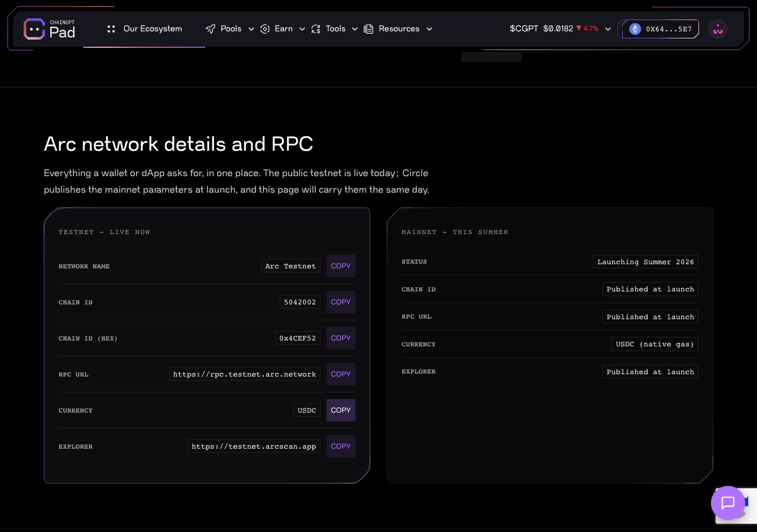
Task: Copy the Chain ID hex value
Action: point(341,338)
